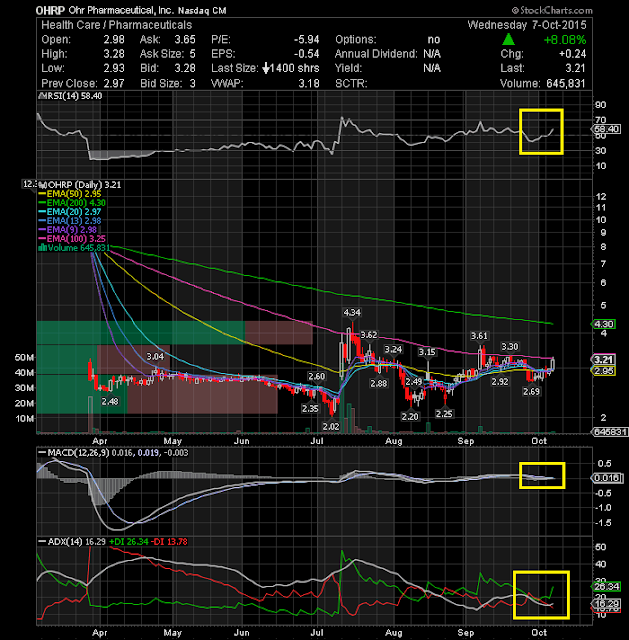Click the 645831 volume axis tag

(611, 432)
